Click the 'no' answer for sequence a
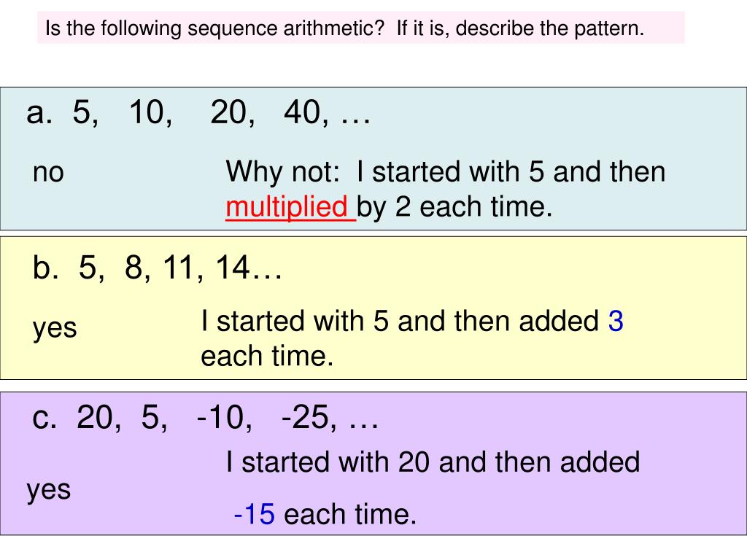The width and height of the screenshot is (747, 560). coord(48,172)
